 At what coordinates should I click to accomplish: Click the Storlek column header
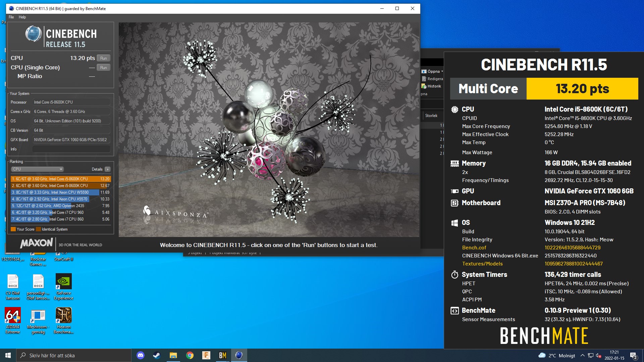(x=431, y=116)
